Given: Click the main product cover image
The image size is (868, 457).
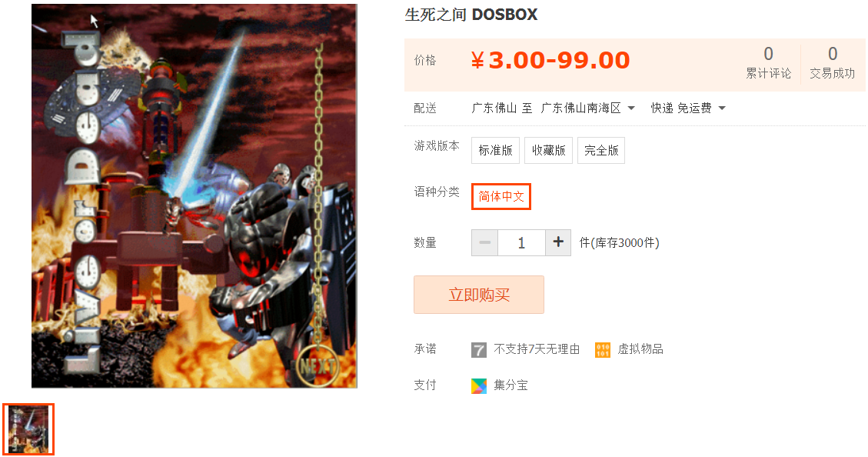Looking at the screenshot, I should (195, 195).
